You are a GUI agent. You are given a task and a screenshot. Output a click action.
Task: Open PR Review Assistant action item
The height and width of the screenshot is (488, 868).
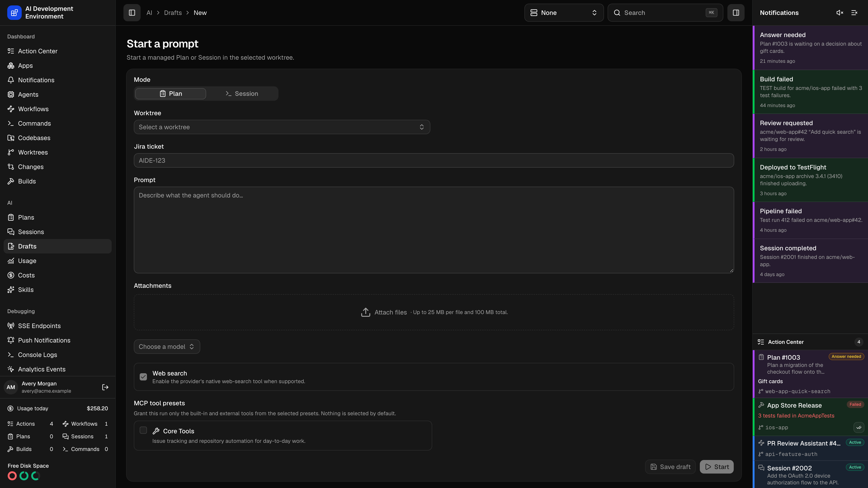810,449
